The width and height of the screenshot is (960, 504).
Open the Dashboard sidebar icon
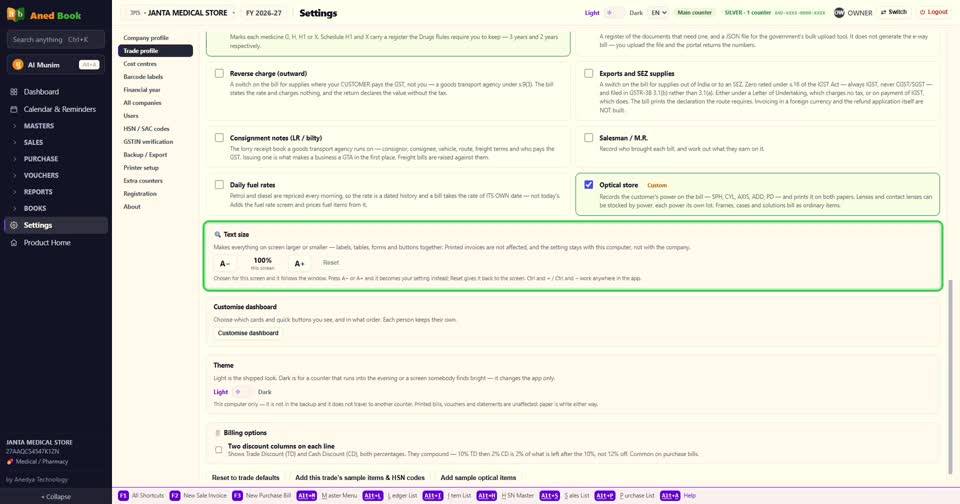pos(13,92)
